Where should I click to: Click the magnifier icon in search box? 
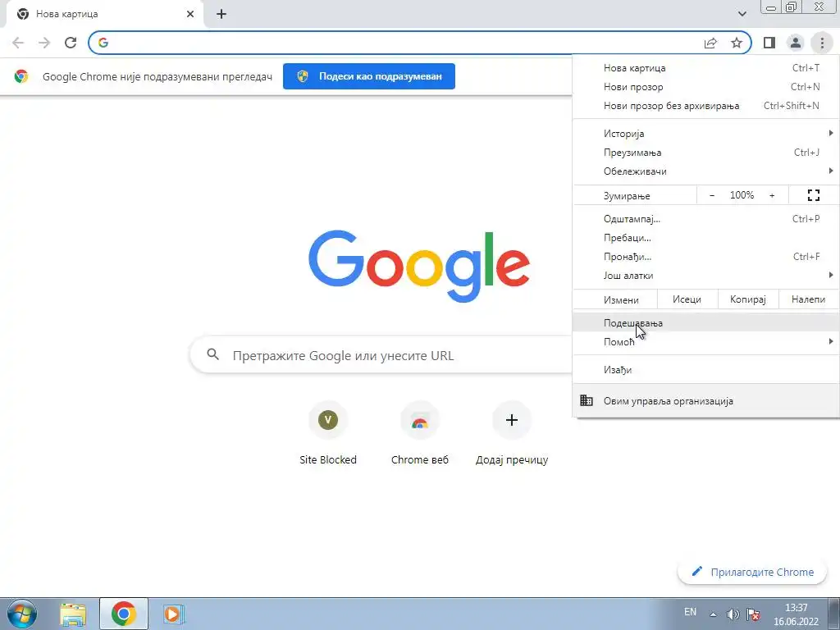tap(213, 354)
